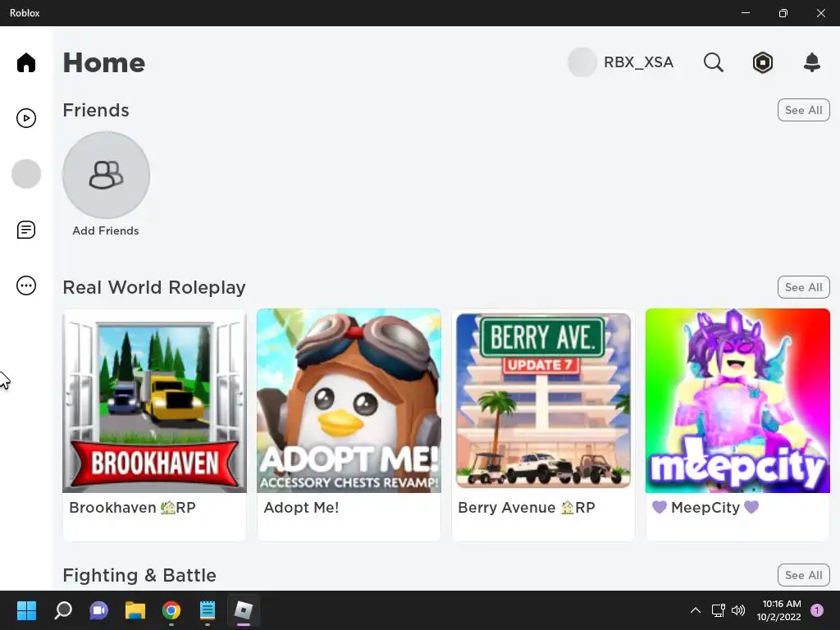
Task: Open the Brookhaven game thumbnail
Action: [x=155, y=400]
